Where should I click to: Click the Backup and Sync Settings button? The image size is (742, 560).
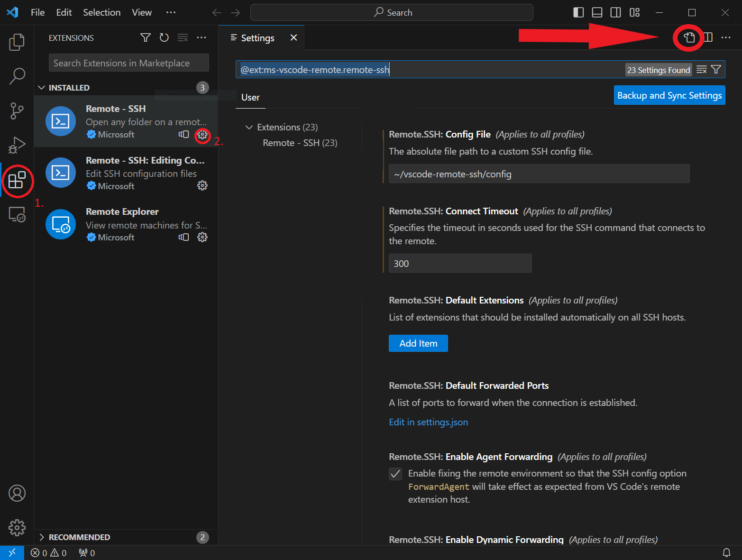click(x=669, y=95)
